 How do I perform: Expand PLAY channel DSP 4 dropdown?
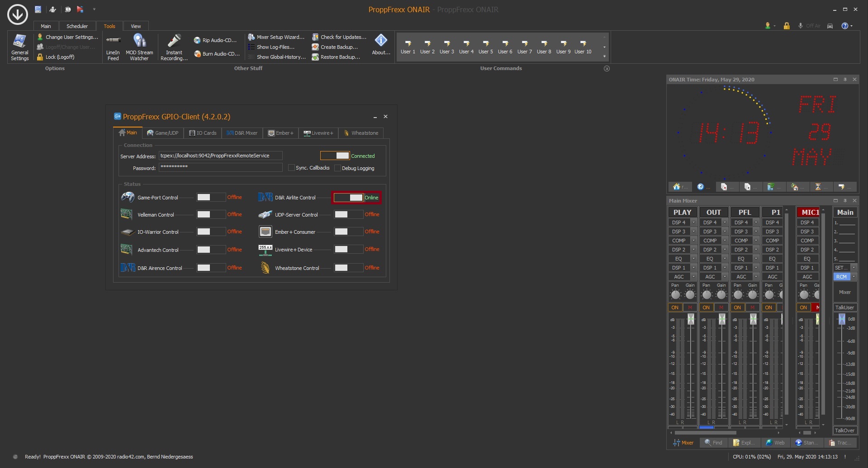[x=693, y=222]
